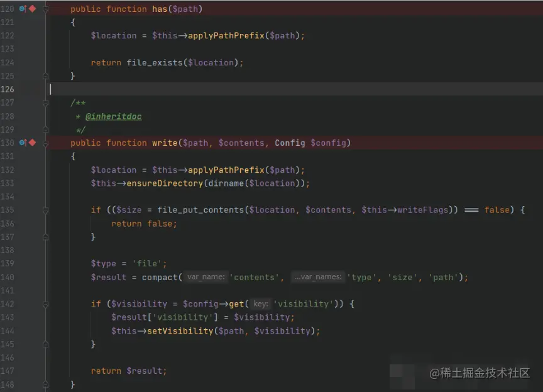Click the var_name: parameter hint
This screenshot has height=392, width=543.
pyautogui.click(x=206, y=277)
